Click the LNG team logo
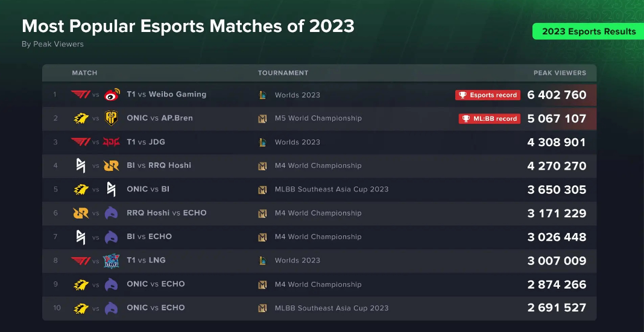Screen dimensions: 644x332 click(112, 260)
